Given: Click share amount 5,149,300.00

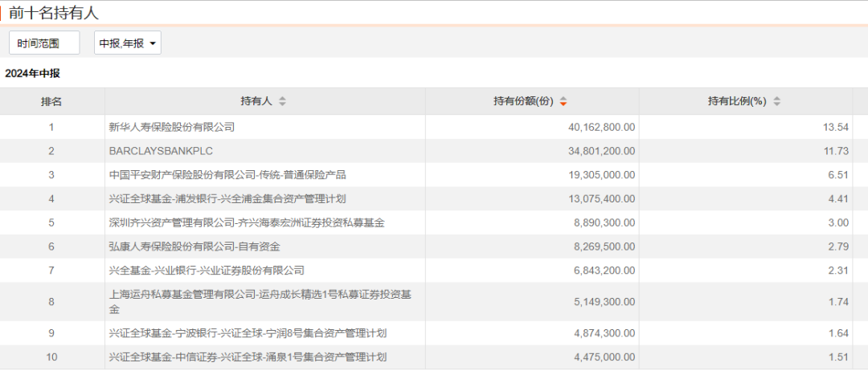Looking at the screenshot, I should coord(604,302).
